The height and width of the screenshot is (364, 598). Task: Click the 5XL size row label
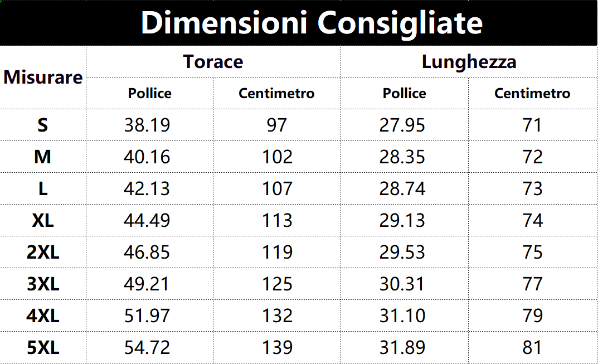[43, 348]
